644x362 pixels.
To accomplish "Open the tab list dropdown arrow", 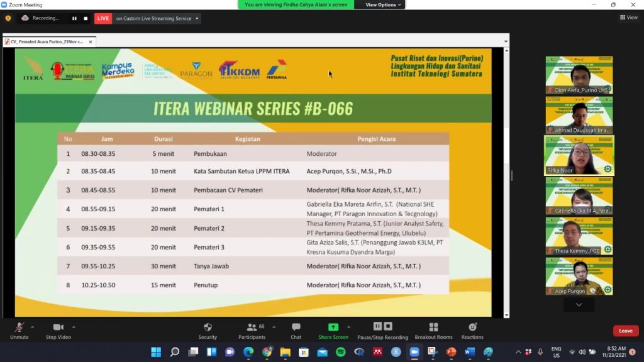I will 506,41.
